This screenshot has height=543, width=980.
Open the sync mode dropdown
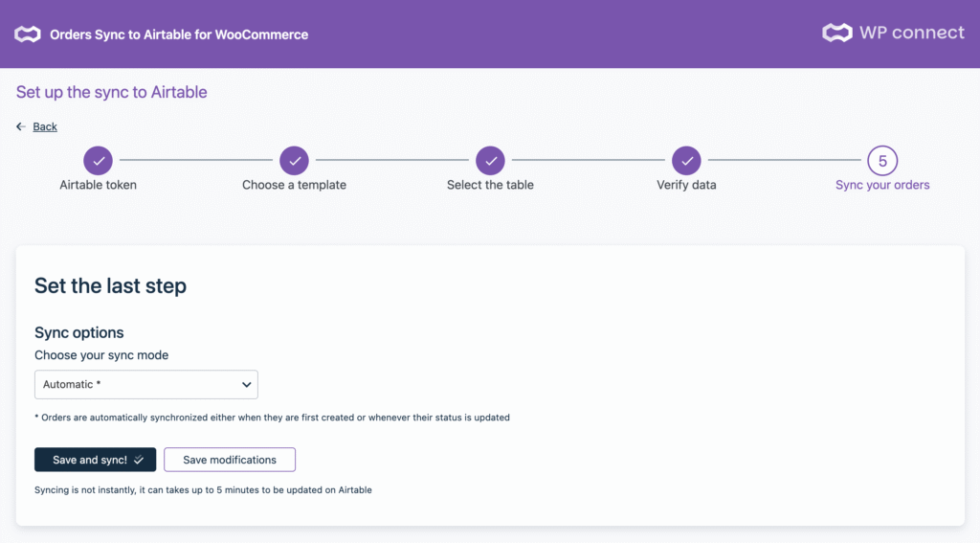coord(145,384)
